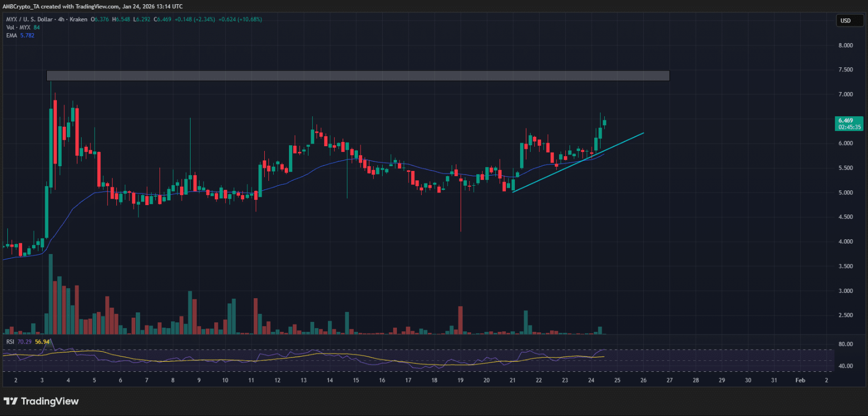Select the Vol · MYX indicator legend
The image size is (868, 416).
point(18,27)
